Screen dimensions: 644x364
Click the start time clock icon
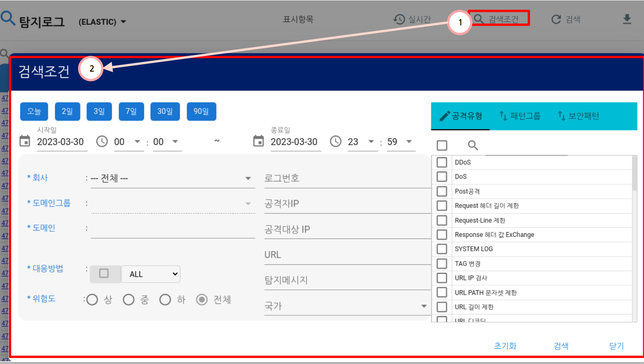click(102, 141)
